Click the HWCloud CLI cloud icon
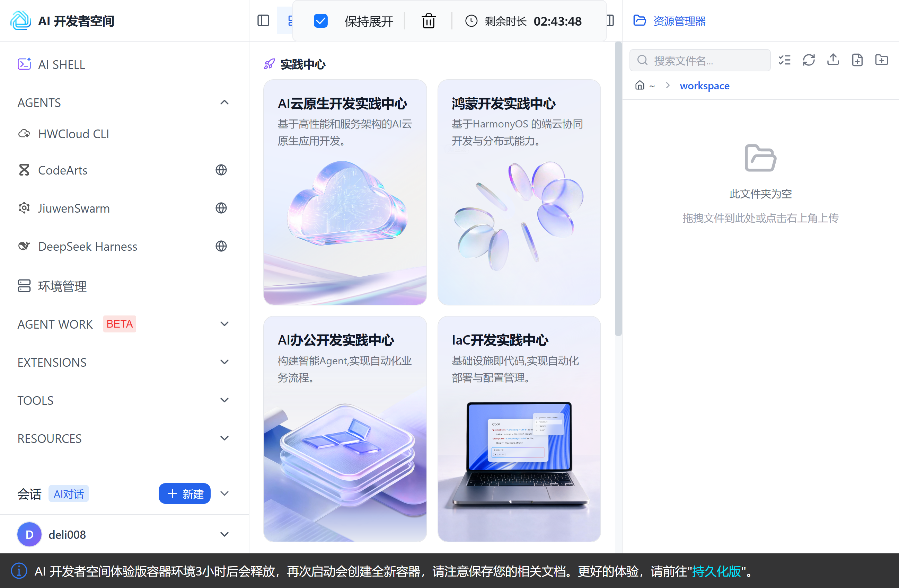The width and height of the screenshot is (899, 588). (x=24, y=133)
